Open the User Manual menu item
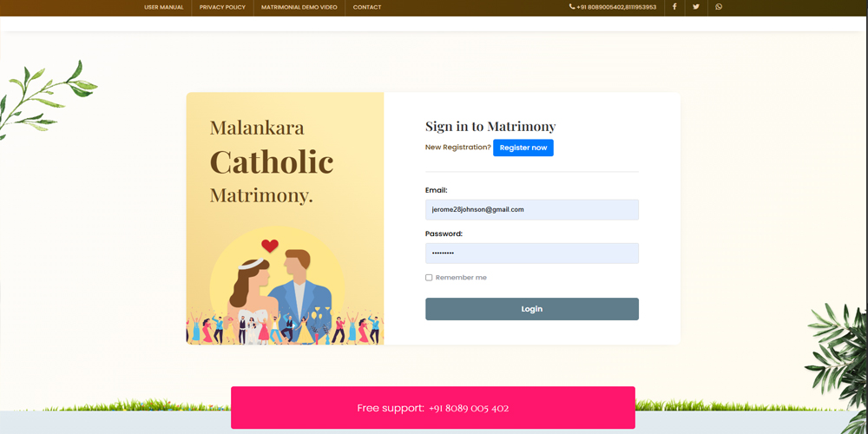Image resolution: width=868 pixels, height=434 pixels. coord(164,7)
